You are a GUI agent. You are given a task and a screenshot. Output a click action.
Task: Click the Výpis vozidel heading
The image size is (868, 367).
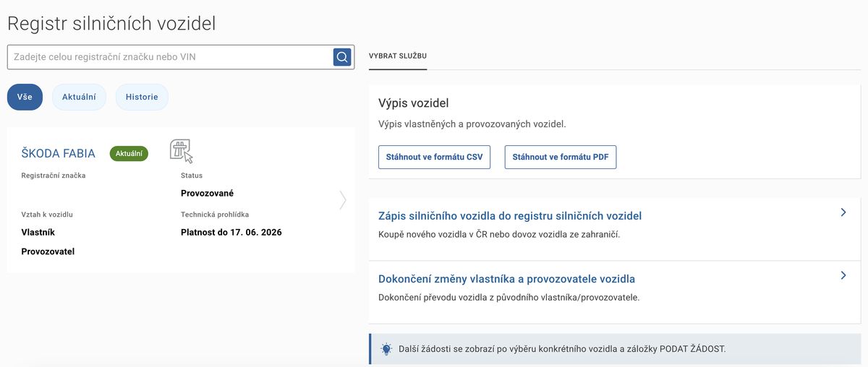[414, 103]
